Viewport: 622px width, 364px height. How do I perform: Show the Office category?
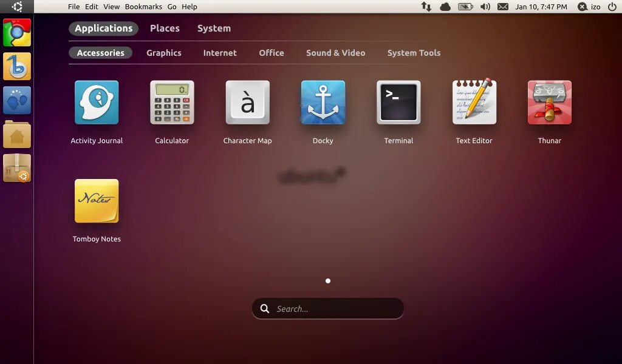point(272,53)
